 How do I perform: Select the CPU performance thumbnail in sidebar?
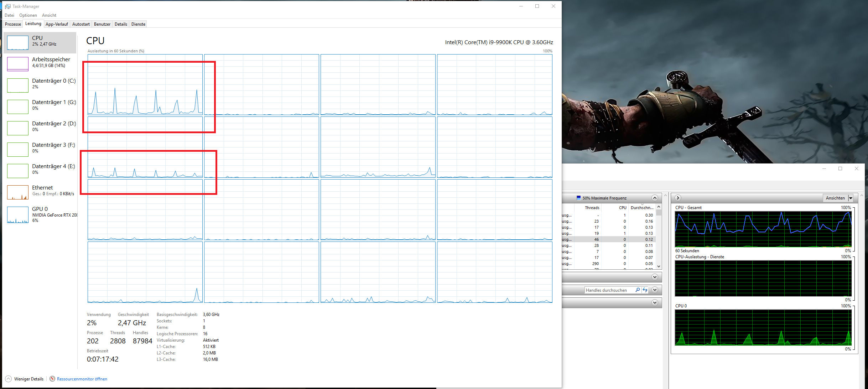click(18, 43)
